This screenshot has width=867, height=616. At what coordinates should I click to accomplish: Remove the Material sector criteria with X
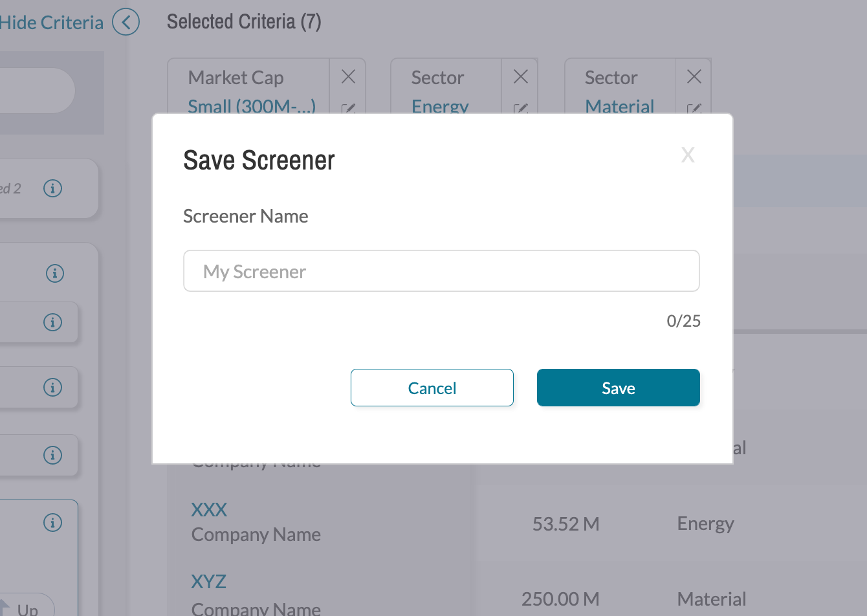pyautogui.click(x=694, y=77)
